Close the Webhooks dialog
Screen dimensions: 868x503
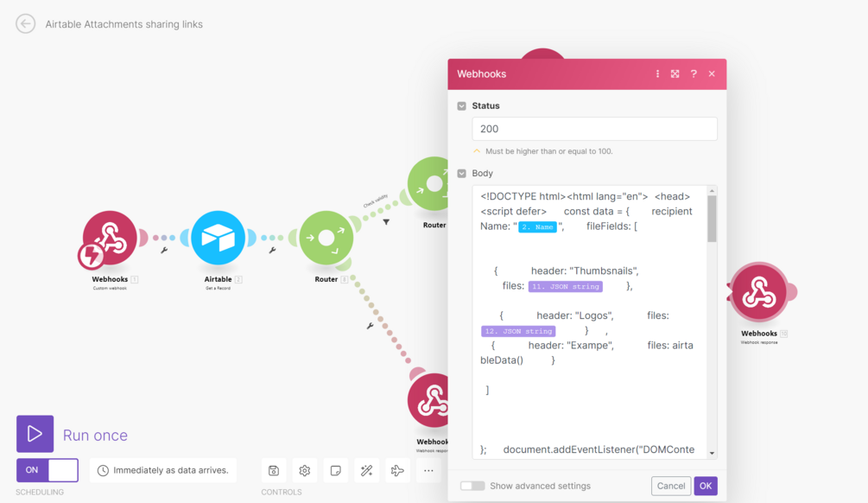coord(712,73)
